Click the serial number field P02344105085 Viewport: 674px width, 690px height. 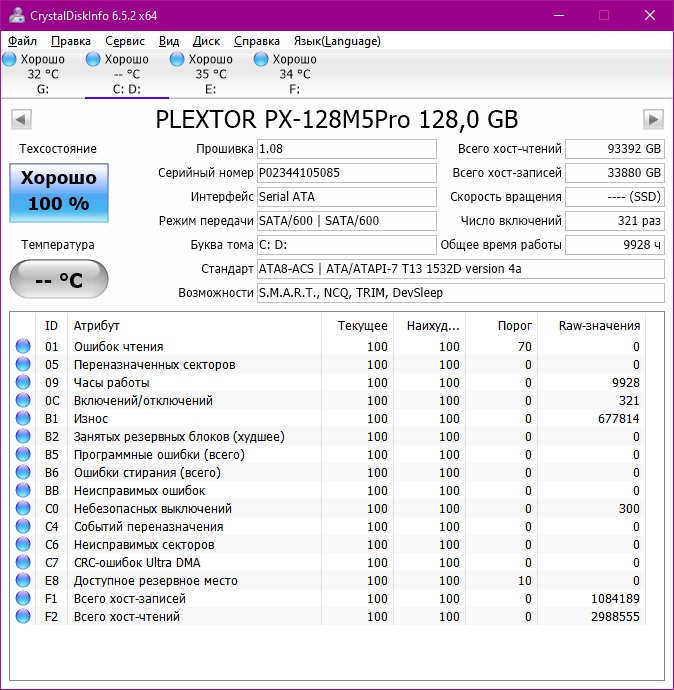347,172
